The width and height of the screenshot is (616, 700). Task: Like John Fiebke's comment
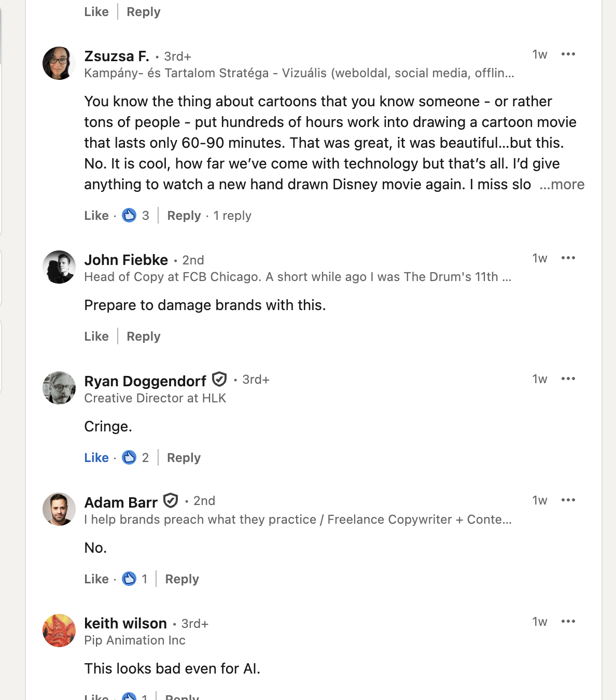pos(96,337)
